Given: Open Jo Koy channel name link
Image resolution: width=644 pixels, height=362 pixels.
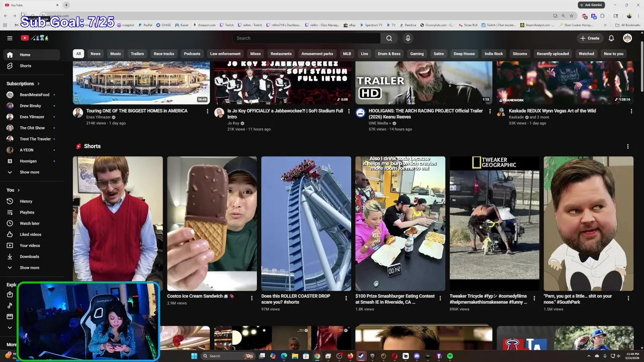Looking at the screenshot, I should [233, 123].
